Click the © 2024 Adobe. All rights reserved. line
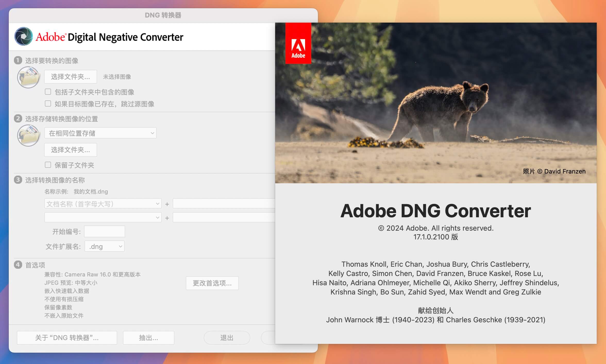 point(436,228)
